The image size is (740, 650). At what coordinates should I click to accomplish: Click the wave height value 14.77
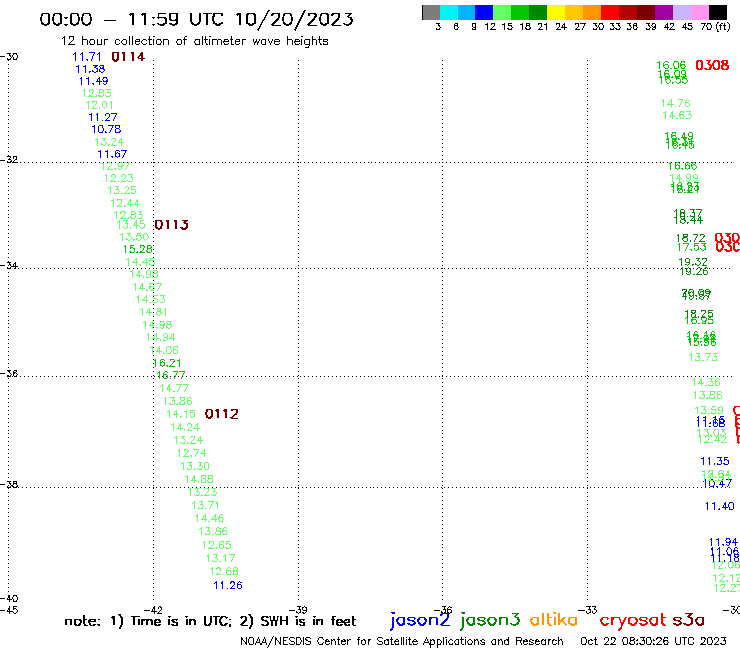174,388
